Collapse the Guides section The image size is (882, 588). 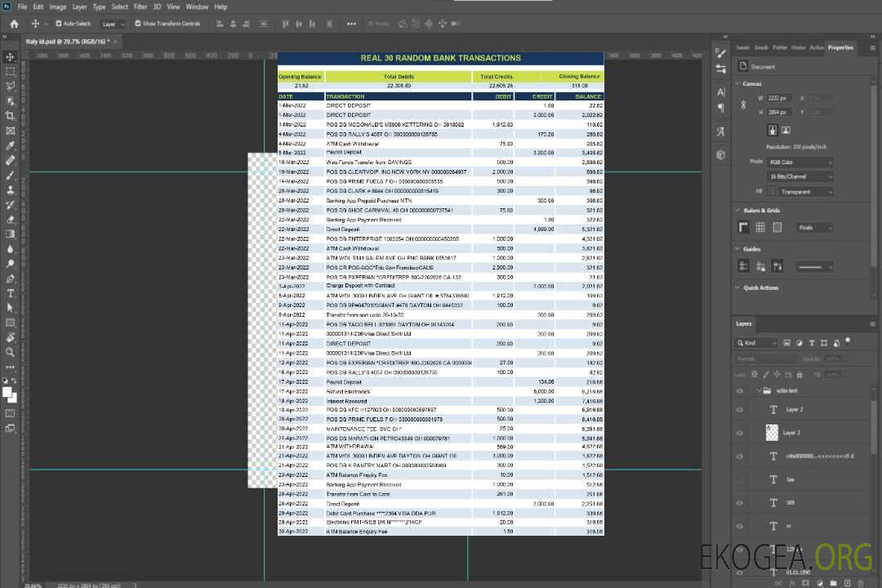tap(738, 249)
